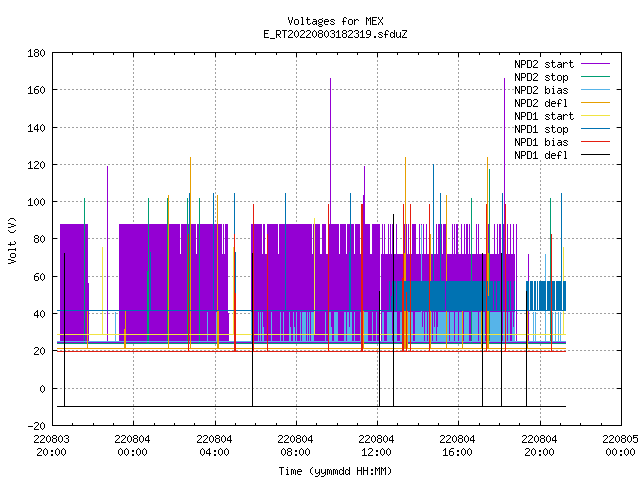Click the x-axis label 220804 12:00
Image resolution: width=640 pixels, height=480 pixels.
coord(376,446)
